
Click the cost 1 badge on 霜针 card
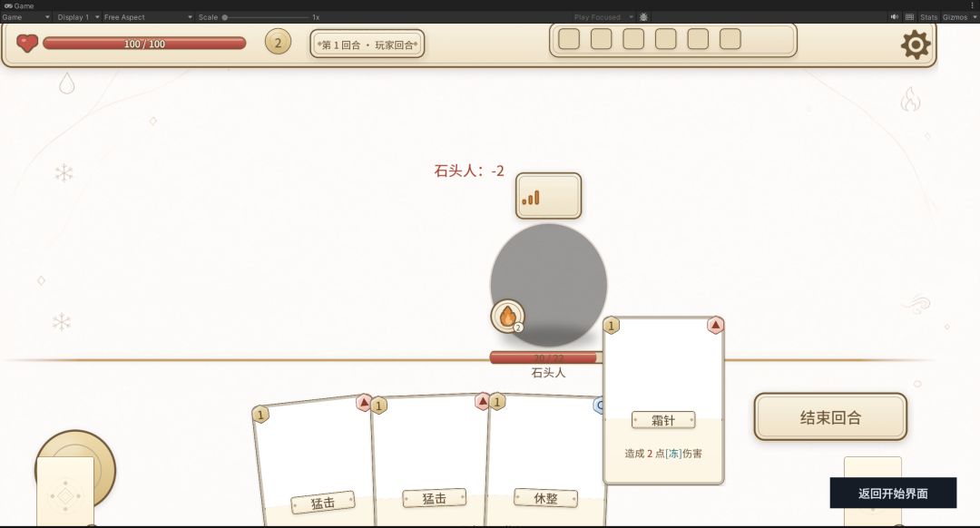[x=612, y=325]
